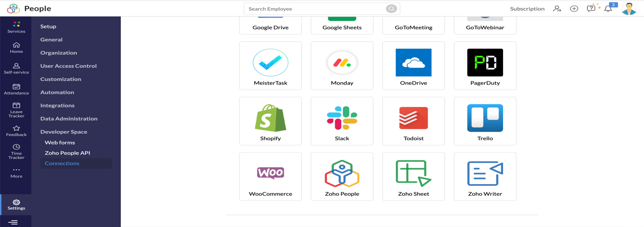
Task: Click the Zoho People logo
Action: tap(13, 8)
